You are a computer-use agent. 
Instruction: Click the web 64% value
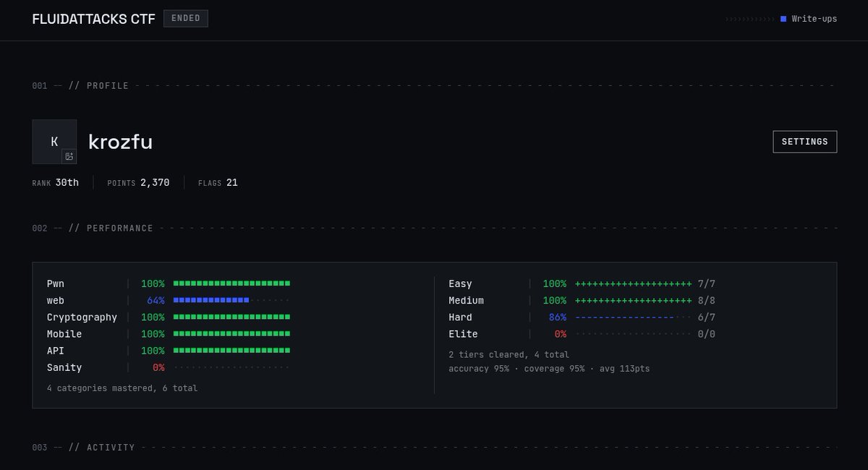(156, 300)
